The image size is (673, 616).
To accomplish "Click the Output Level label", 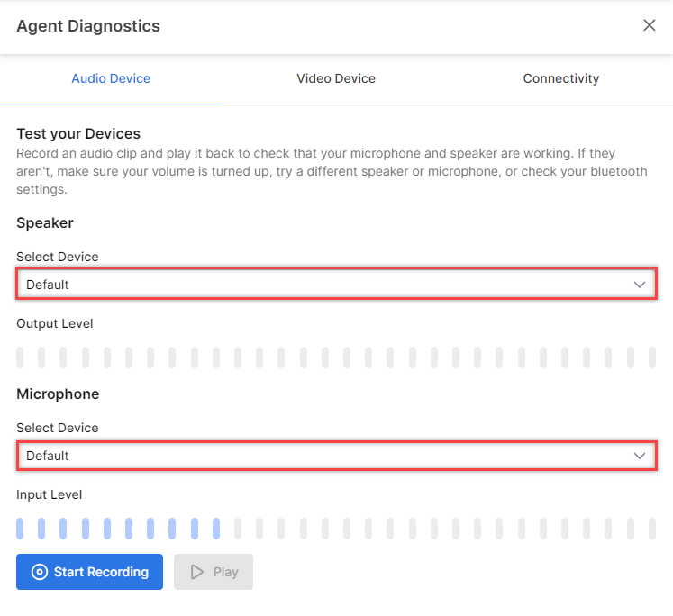I will tap(54, 323).
